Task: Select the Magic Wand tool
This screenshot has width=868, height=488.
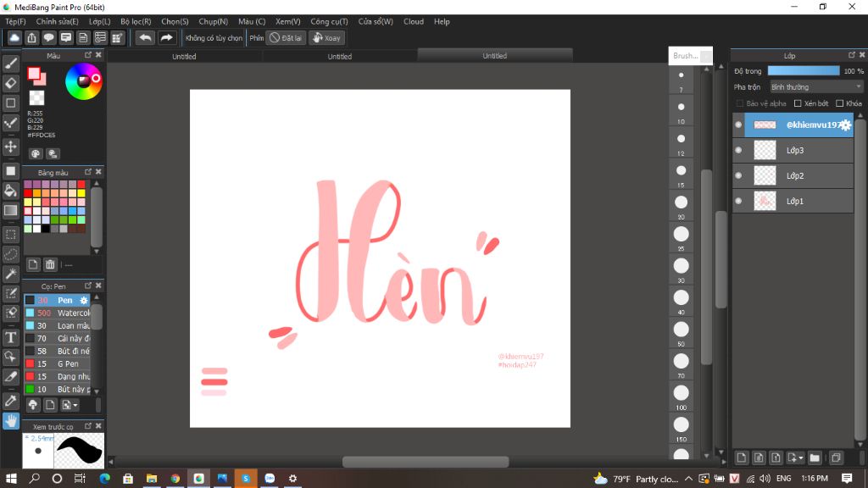Action: point(10,274)
